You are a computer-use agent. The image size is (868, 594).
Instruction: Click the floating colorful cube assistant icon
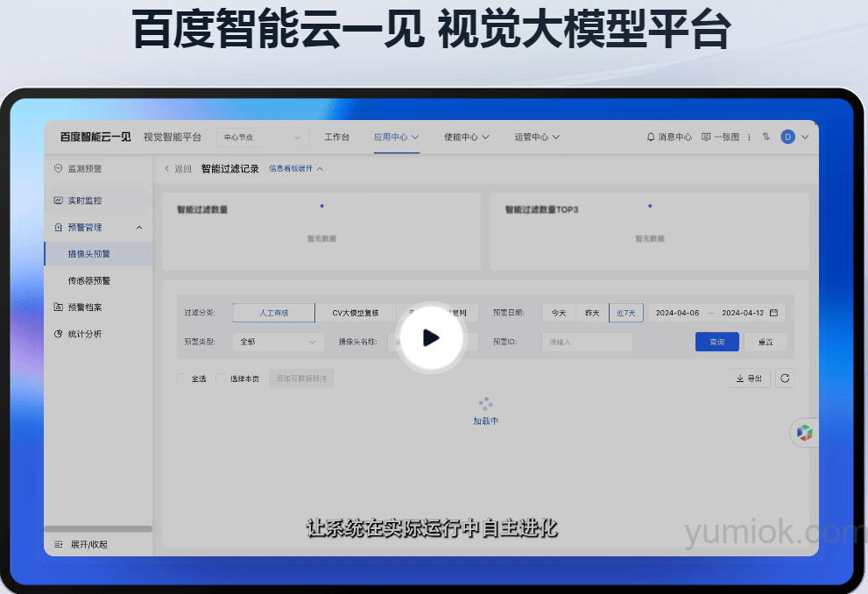tap(804, 432)
